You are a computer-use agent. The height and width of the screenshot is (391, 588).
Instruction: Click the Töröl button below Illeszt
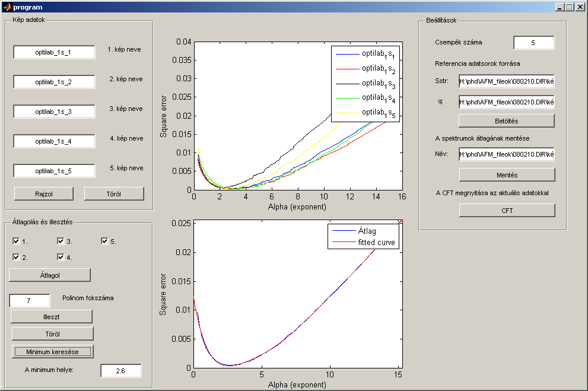(52, 333)
